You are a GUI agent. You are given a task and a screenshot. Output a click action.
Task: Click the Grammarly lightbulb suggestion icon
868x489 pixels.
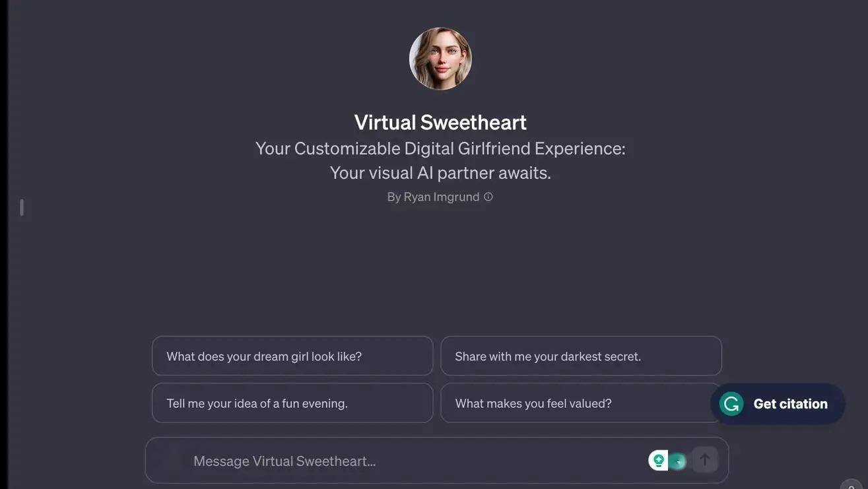(x=658, y=460)
